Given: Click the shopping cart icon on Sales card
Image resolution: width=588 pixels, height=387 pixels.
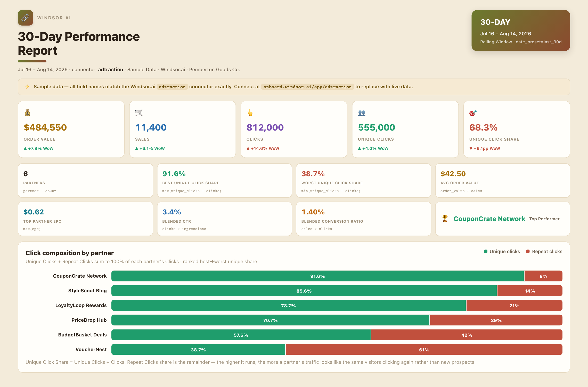Looking at the screenshot, I should [139, 113].
